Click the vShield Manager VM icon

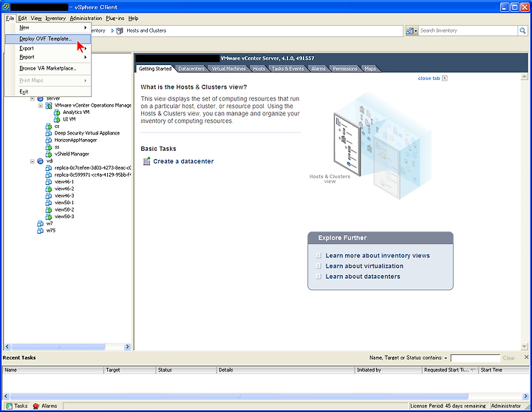(49, 154)
